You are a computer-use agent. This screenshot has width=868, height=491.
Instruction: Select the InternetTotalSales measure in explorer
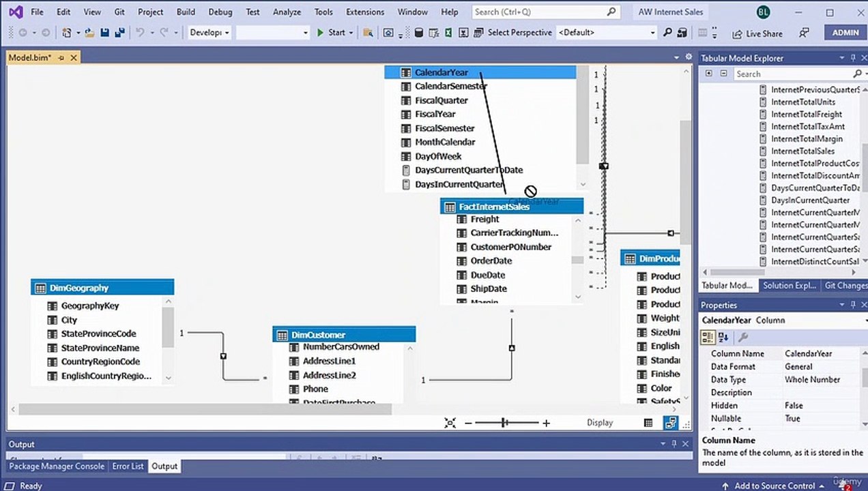pyautogui.click(x=802, y=151)
